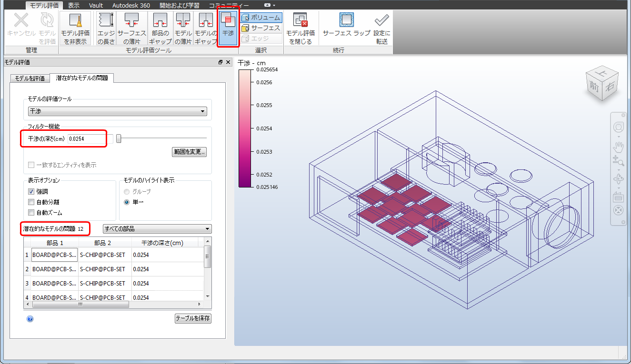The height and width of the screenshot is (364, 631).
Task: Click the 前 face of the view cube
Action: tap(594, 86)
